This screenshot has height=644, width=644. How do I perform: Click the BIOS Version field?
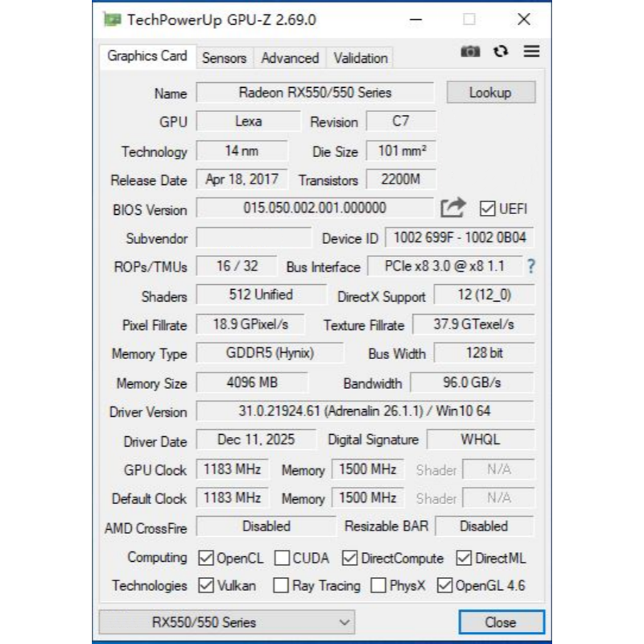[315, 208]
